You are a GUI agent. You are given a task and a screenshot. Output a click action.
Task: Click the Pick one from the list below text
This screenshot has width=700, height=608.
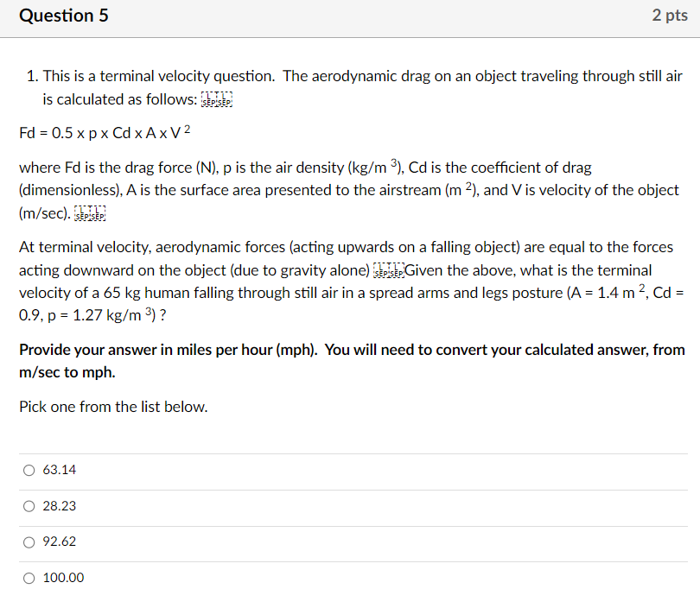pos(112,406)
